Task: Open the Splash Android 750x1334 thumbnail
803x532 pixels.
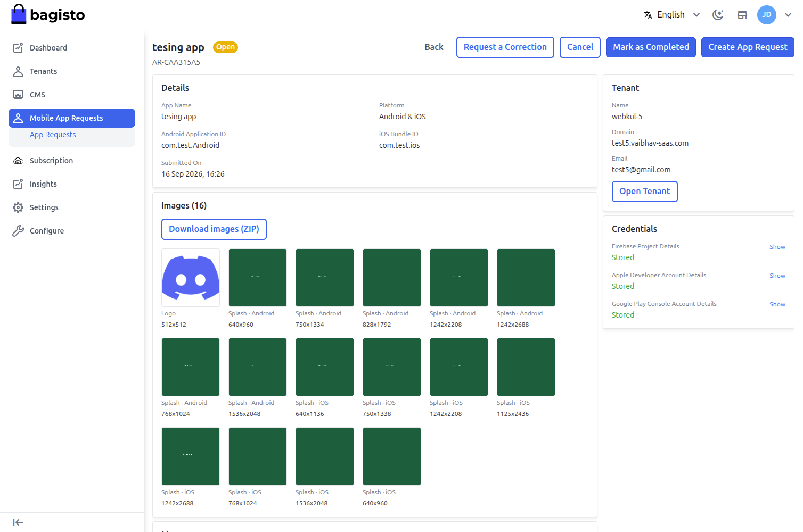Action: 325,278
